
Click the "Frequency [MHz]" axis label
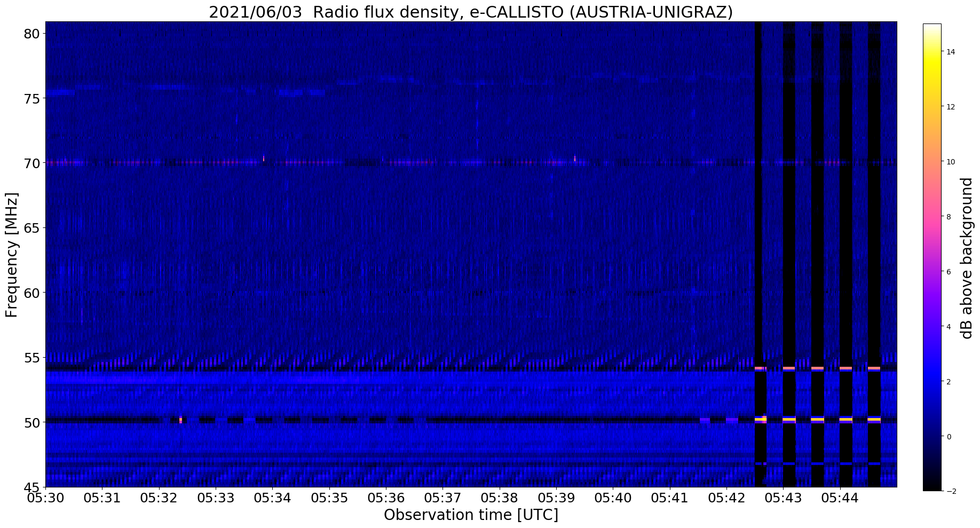point(12,255)
